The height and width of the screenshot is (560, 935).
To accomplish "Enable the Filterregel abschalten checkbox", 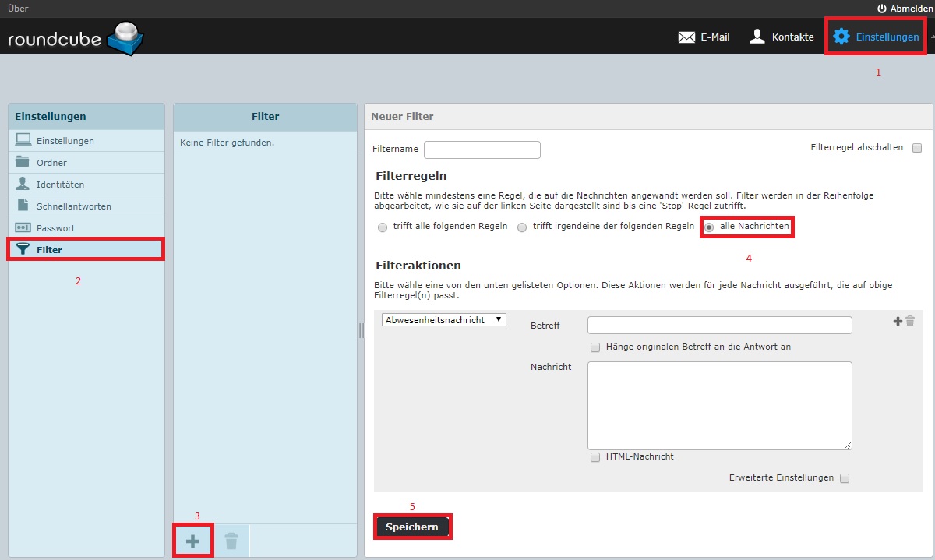I will [x=917, y=148].
